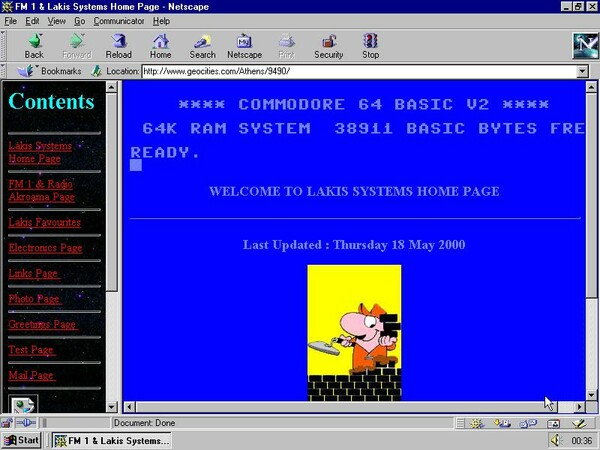Follow the Lakis Favourites link
The height and width of the screenshot is (450, 600).
point(44,222)
